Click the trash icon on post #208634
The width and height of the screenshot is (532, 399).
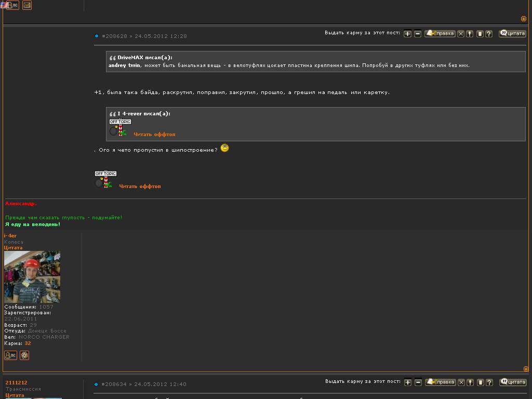(x=480, y=382)
